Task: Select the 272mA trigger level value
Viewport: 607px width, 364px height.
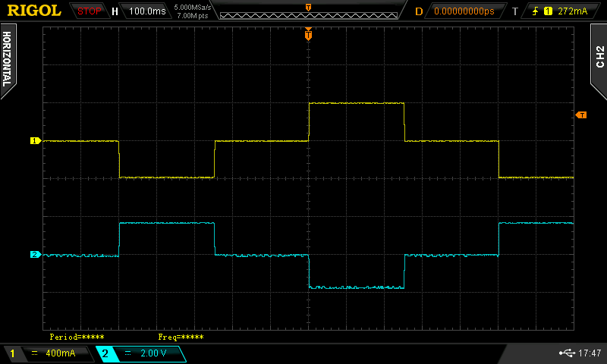Action: (x=572, y=11)
